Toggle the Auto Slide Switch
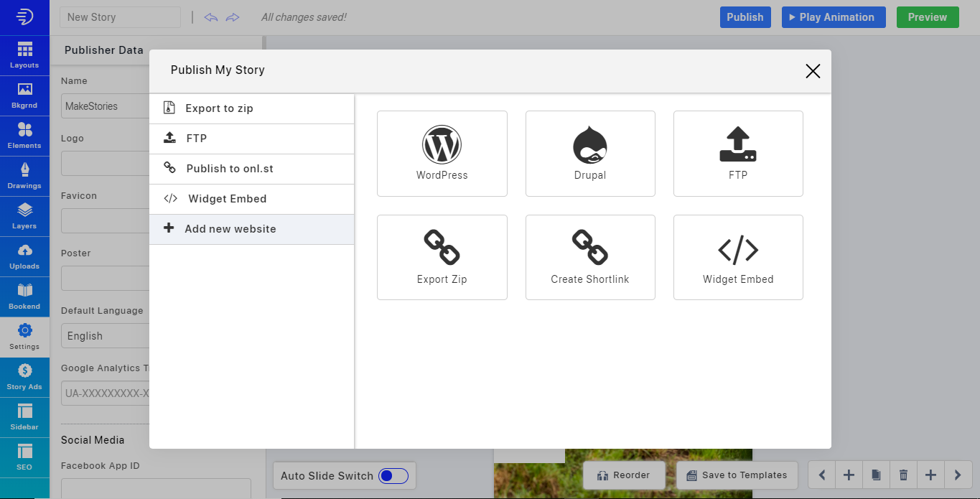Screen dimensions: 980x499 [x=393, y=476]
